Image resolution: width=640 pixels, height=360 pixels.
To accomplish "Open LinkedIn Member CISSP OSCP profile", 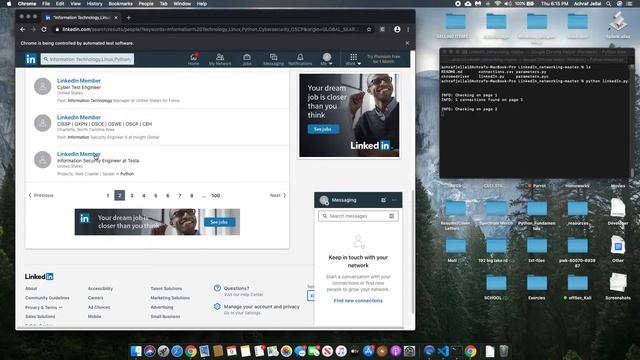I will coord(79,117).
